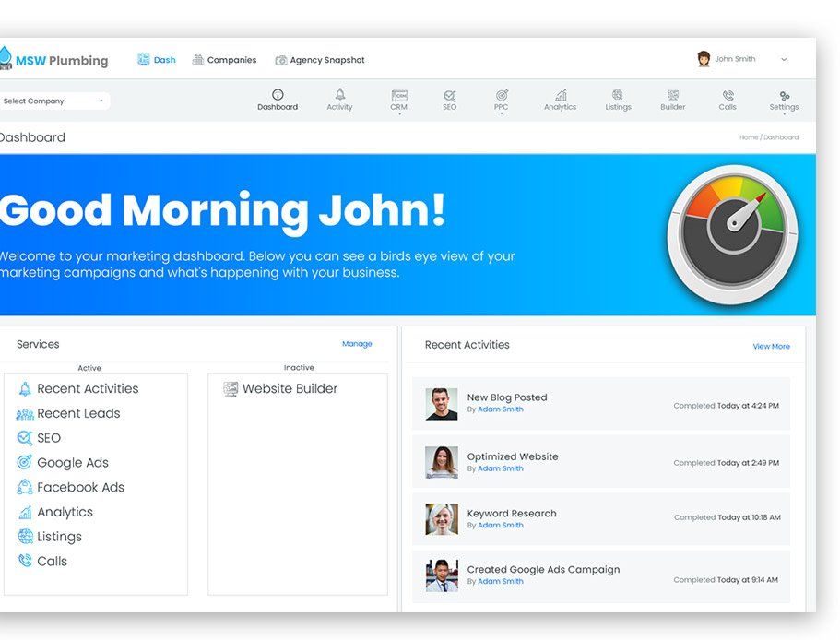Click Completed Today at 10:18 AM timestamp

click(x=728, y=517)
